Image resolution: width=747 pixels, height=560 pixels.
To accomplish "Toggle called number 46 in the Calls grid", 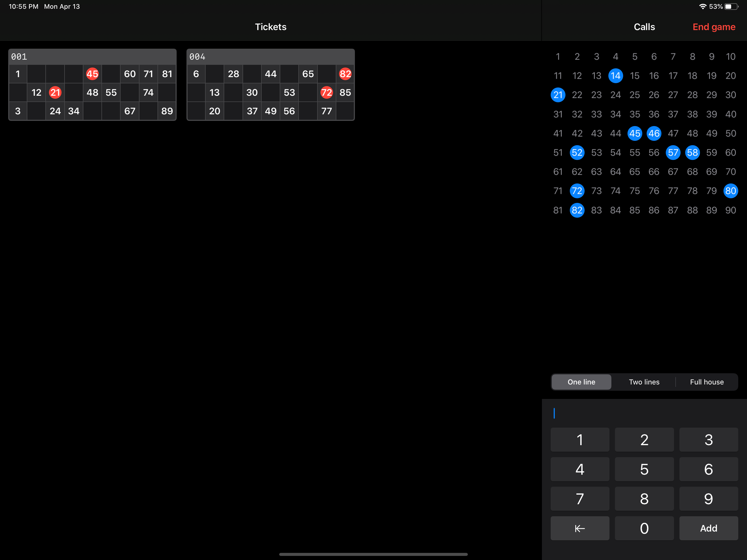I will [654, 133].
